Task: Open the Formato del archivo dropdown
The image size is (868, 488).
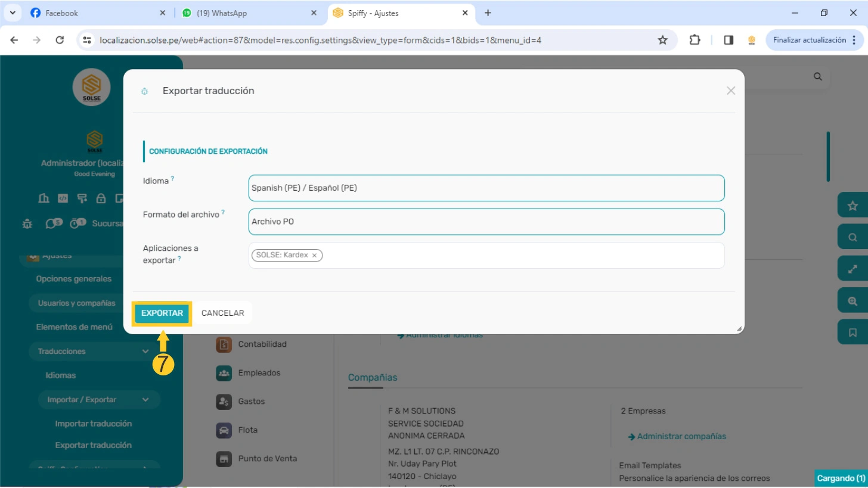Action: point(486,222)
